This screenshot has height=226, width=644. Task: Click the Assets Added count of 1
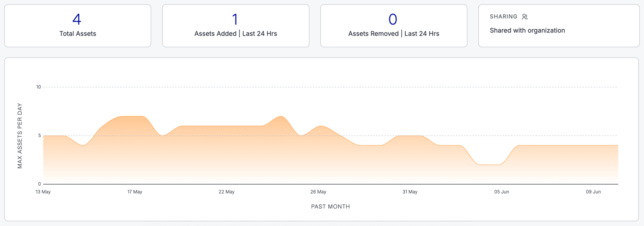pos(235,19)
